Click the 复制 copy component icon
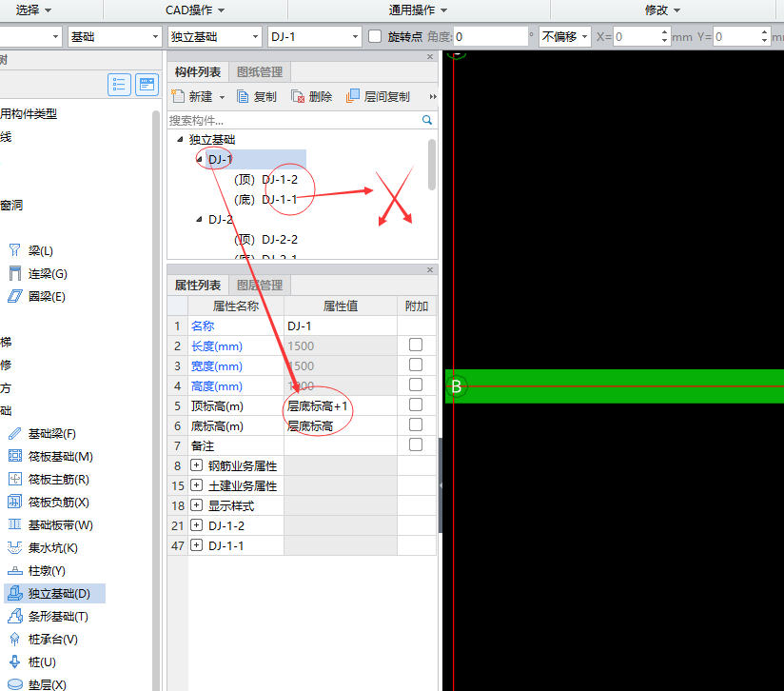 pyautogui.click(x=243, y=96)
